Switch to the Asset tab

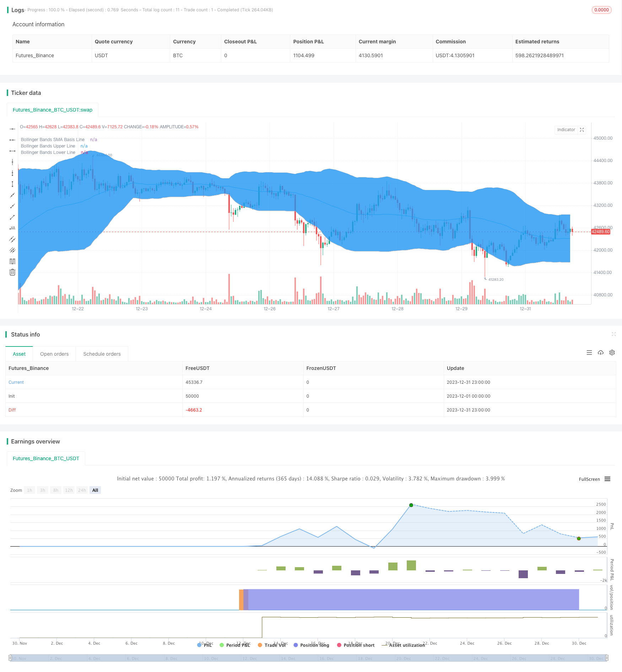pos(19,354)
